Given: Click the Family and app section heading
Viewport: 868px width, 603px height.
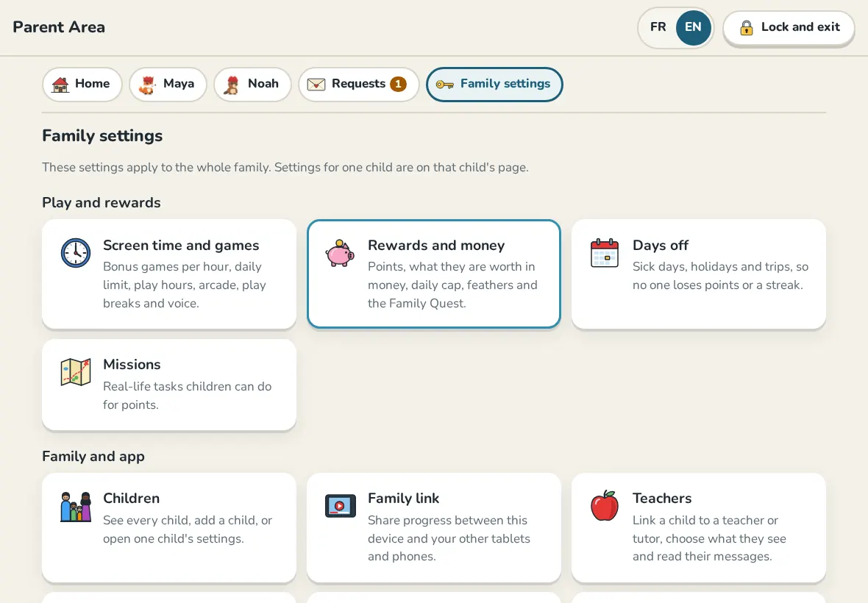Looking at the screenshot, I should coord(93,457).
